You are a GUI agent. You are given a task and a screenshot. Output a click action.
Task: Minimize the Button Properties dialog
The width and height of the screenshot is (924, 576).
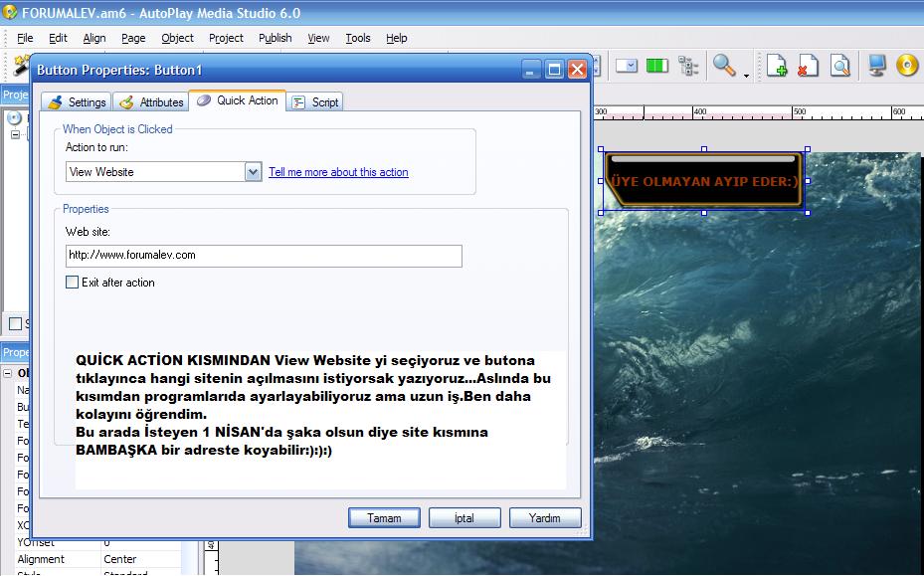click(531, 70)
